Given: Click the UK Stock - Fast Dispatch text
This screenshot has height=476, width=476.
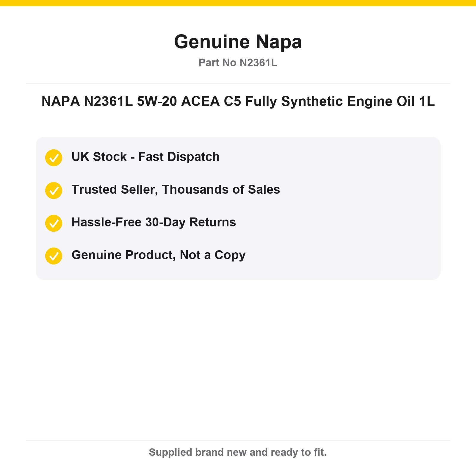Looking at the screenshot, I should (145, 157).
